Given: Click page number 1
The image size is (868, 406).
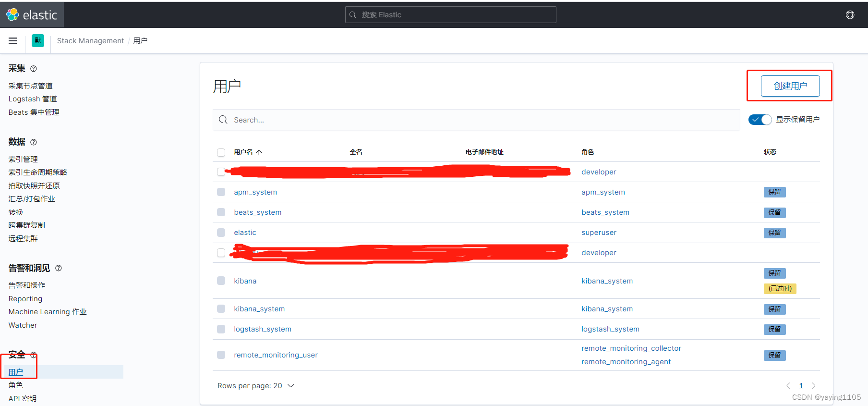Looking at the screenshot, I should (x=801, y=386).
